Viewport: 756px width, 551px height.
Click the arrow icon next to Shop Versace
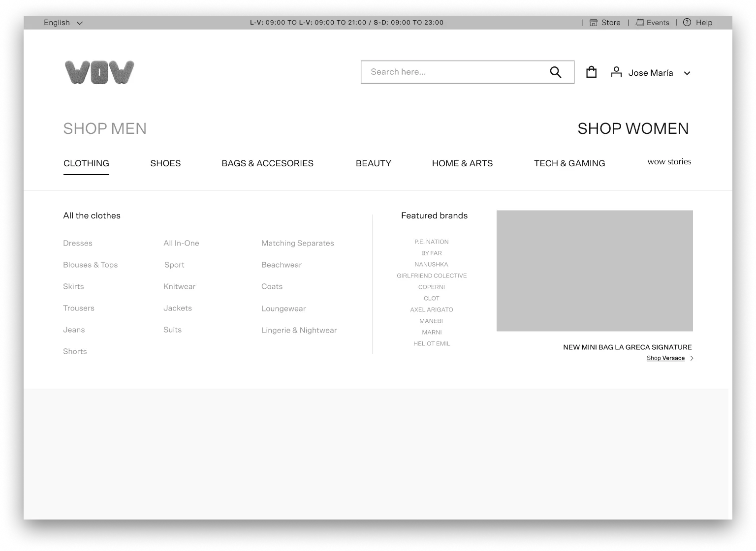[x=691, y=358]
